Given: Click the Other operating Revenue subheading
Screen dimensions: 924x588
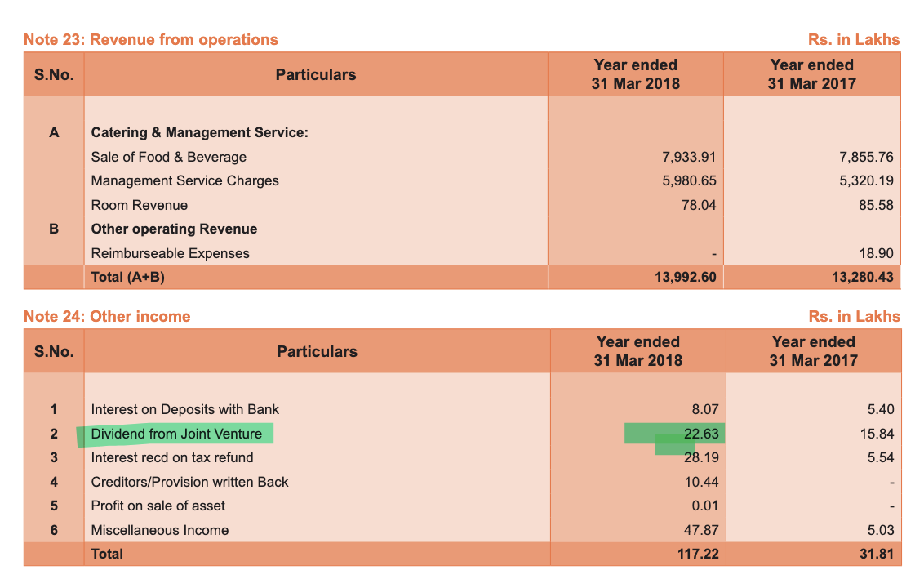Looking at the screenshot, I should point(174,229).
